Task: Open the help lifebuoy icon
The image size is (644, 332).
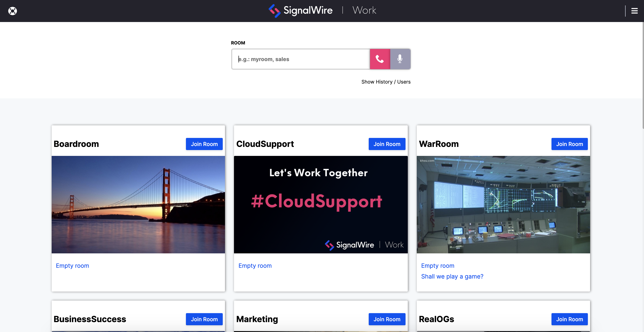Action: pos(13,11)
